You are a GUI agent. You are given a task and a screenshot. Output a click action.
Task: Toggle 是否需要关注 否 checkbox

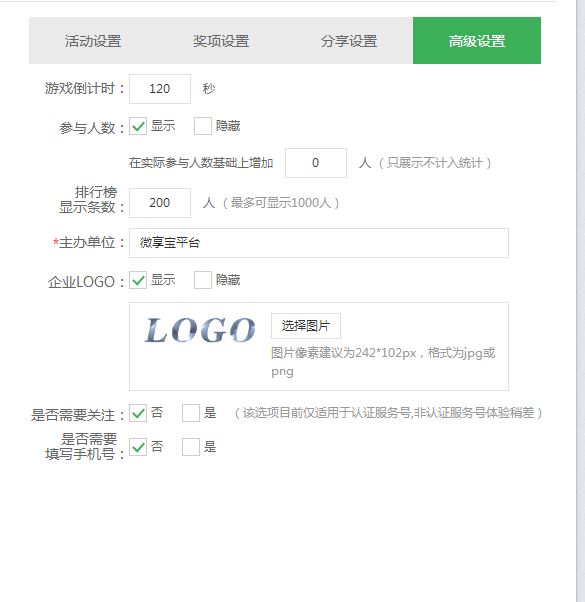tap(138, 413)
